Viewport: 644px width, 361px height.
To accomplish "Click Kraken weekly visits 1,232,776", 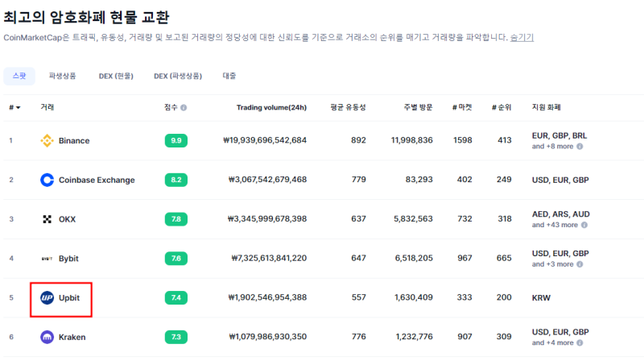I will (414, 337).
